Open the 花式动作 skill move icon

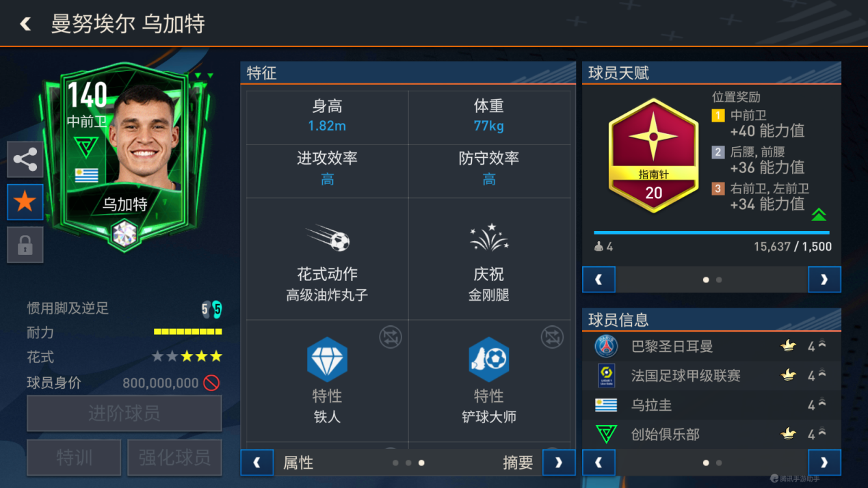point(329,239)
